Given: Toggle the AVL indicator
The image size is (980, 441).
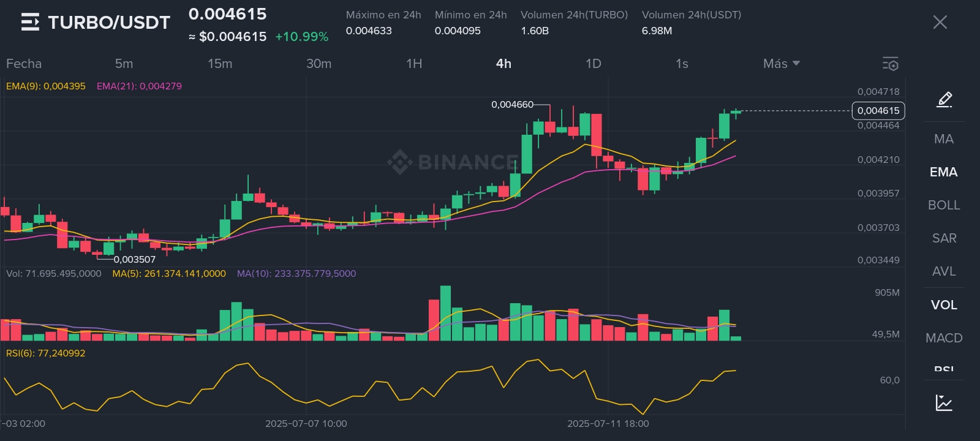Looking at the screenshot, I should (x=944, y=271).
